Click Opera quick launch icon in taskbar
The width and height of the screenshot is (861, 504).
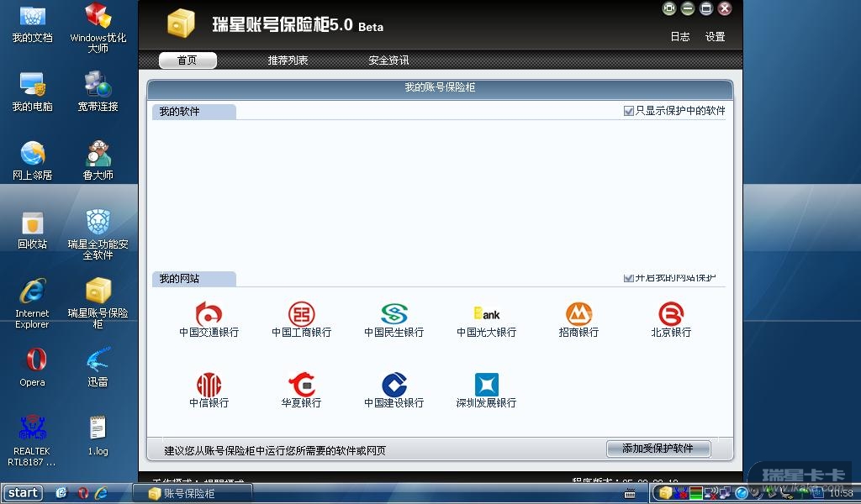83,493
